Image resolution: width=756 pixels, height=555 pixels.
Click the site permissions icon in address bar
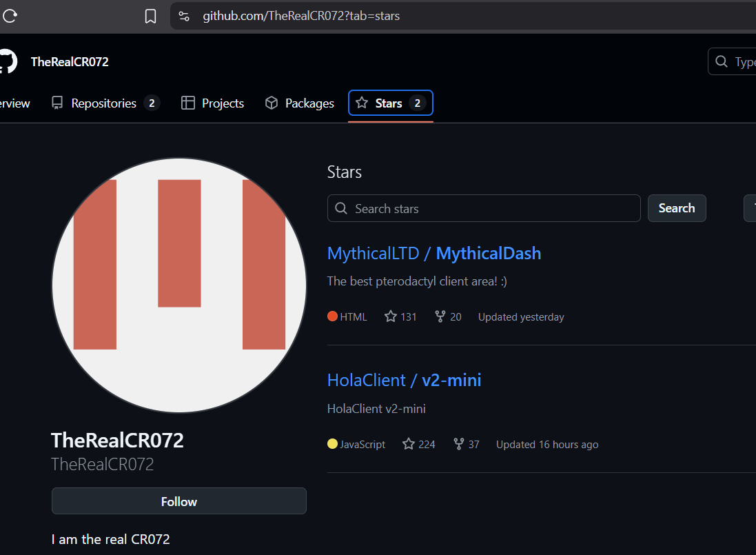[x=184, y=15]
